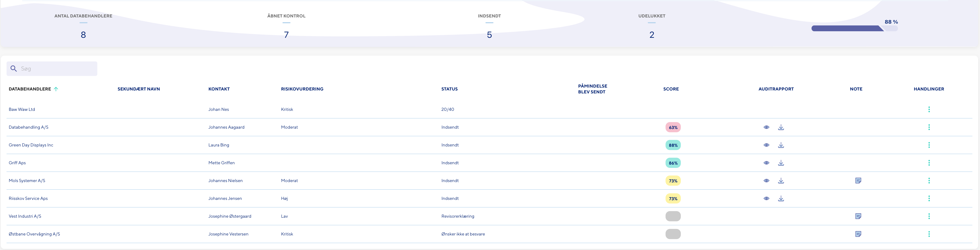Image resolution: width=980 pixels, height=250 pixels.
Task: Open actions menu for Riisskov Service Aps
Action: click(x=929, y=199)
